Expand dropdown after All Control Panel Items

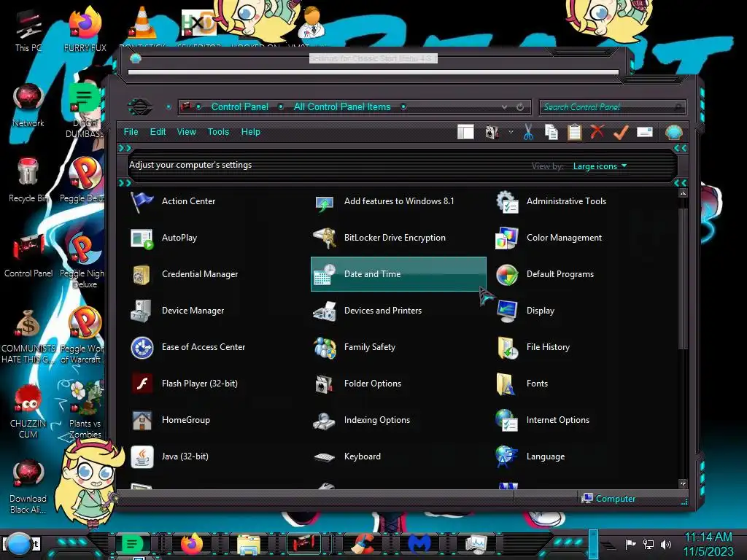pos(403,106)
